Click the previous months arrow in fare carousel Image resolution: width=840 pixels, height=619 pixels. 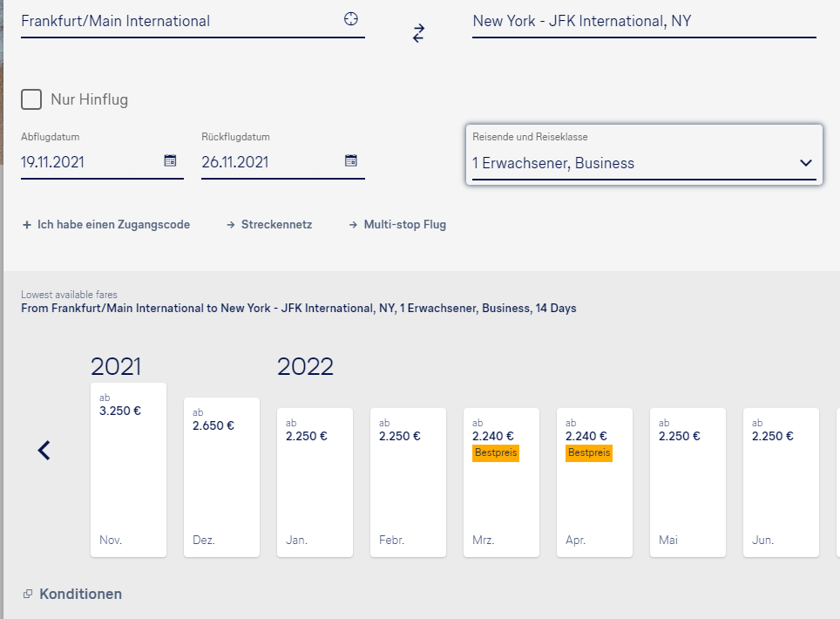[x=44, y=450]
